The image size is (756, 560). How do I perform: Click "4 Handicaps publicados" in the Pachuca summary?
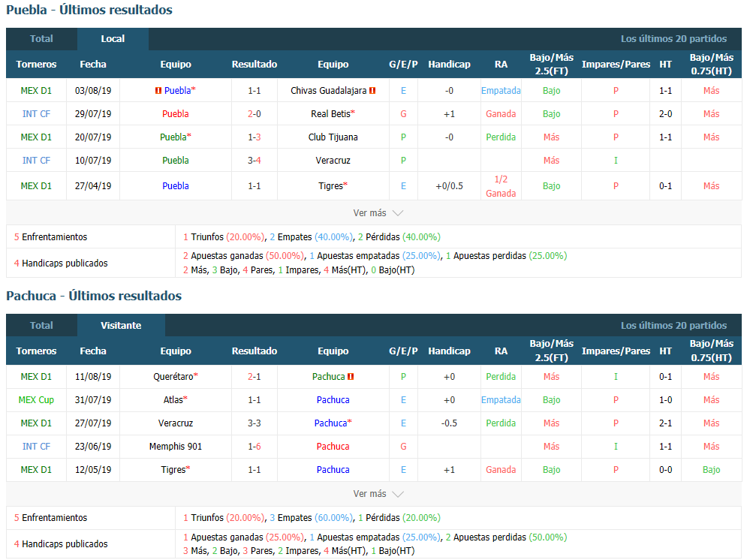[x=61, y=543]
